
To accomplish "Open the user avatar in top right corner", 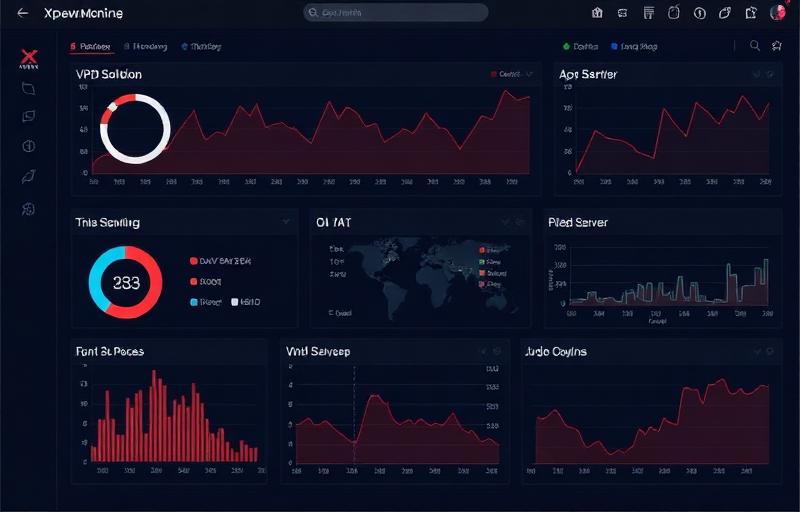I will [776, 13].
